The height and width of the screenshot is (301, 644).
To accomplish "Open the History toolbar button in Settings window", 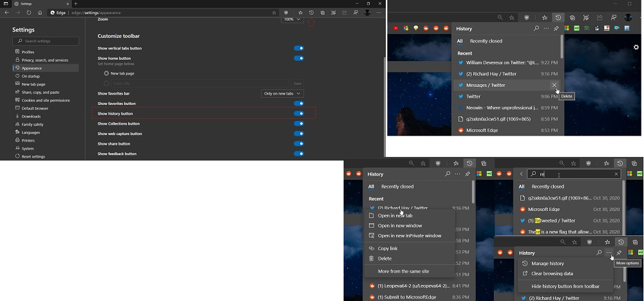I will click(311, 13).
